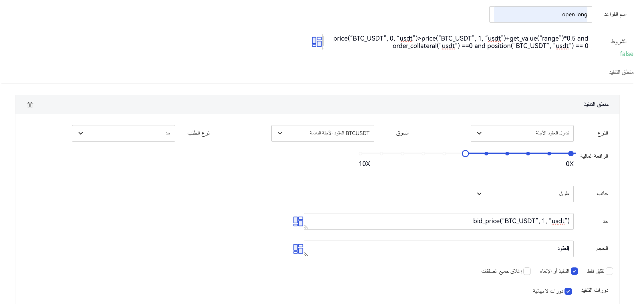The width and height of the screenshot is (644, 304).
Task: Click the resize handle of size field
Action: click(306, 255)
